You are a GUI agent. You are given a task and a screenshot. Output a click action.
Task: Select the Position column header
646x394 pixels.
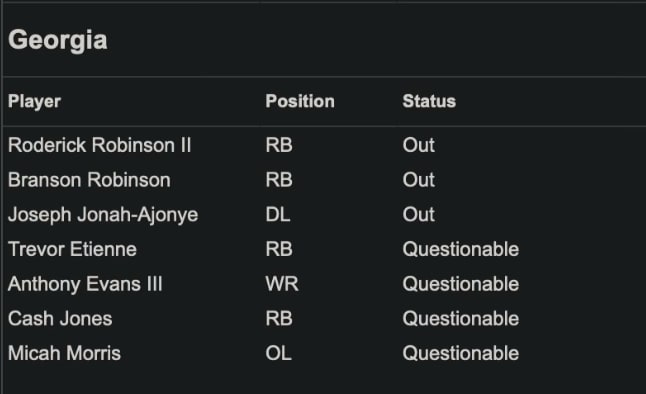300,101
